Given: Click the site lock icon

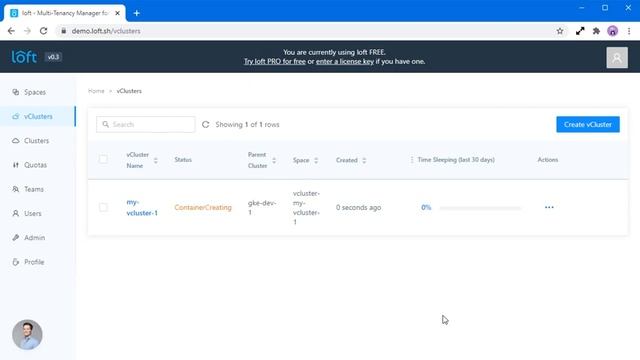Looking at the screenshot, I should coord(63,31).
